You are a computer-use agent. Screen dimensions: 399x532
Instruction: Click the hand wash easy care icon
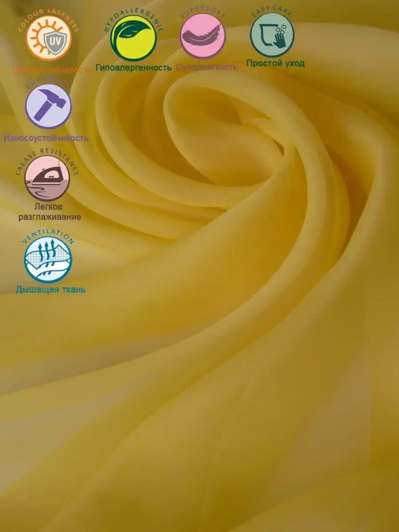pos(272,35)
